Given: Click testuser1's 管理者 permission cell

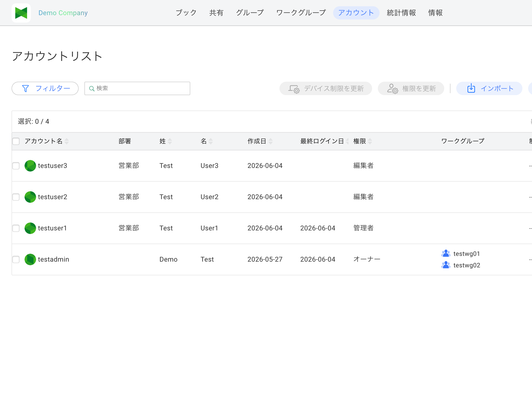Looking at the screenshot, I should 363,228.
